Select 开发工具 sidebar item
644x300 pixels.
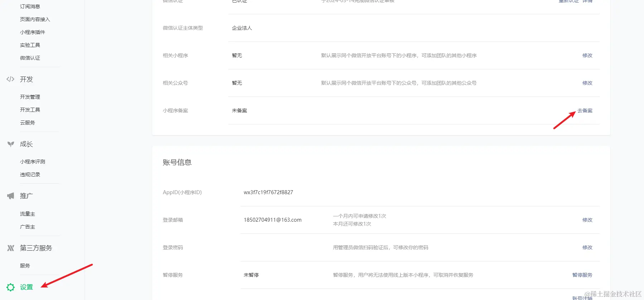[x=30, y=110]
